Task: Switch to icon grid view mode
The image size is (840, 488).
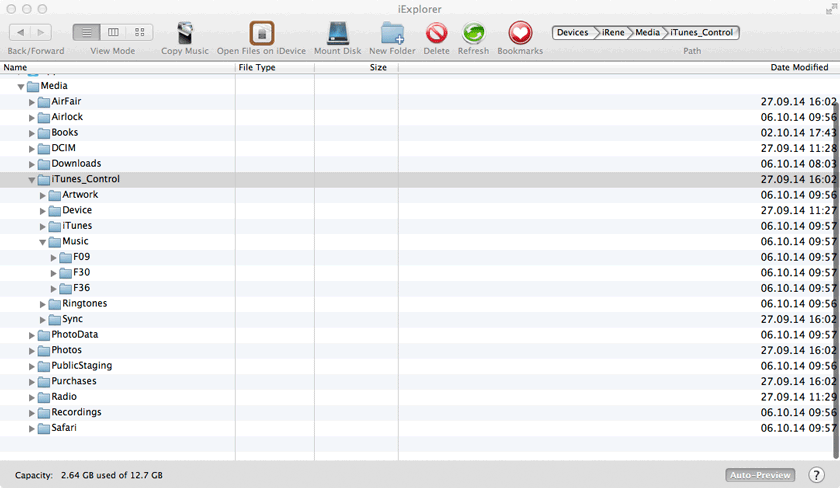Action: coord(139,33)
